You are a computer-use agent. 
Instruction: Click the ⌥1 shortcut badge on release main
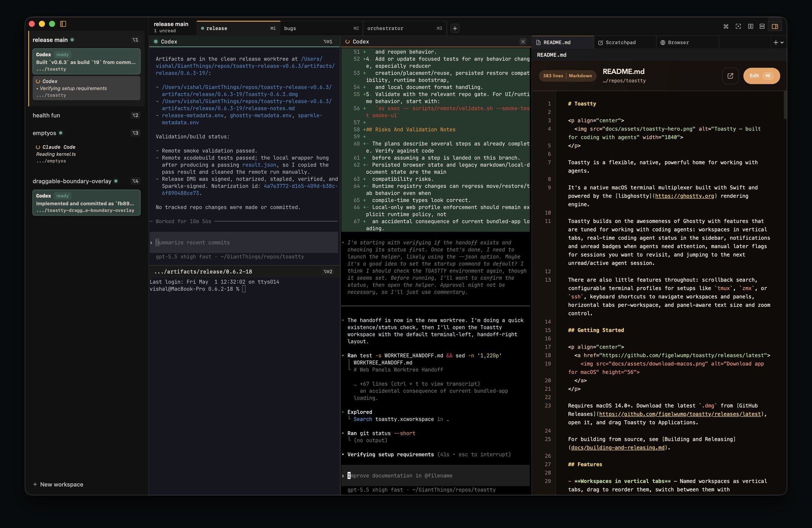click(135, 40)
